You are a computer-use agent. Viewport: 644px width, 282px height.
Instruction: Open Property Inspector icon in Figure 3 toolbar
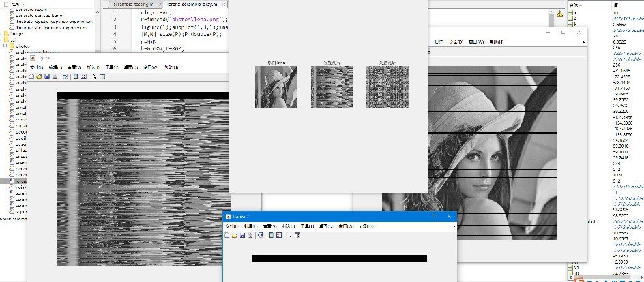pyautogui.click(x=102, y=76)
